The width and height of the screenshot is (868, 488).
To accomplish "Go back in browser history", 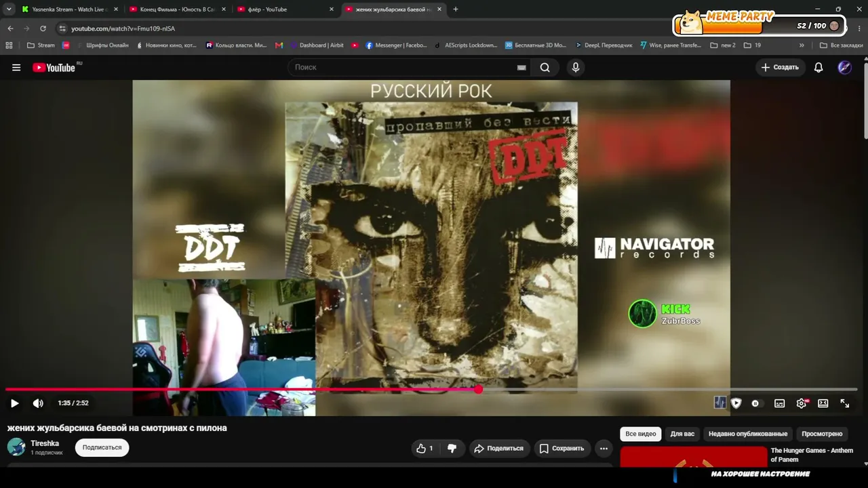I will (x=10, y=28).
